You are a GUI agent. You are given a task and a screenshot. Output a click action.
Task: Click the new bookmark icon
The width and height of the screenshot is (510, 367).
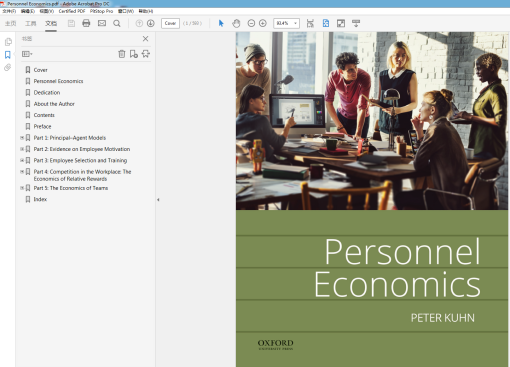[134, 54]
